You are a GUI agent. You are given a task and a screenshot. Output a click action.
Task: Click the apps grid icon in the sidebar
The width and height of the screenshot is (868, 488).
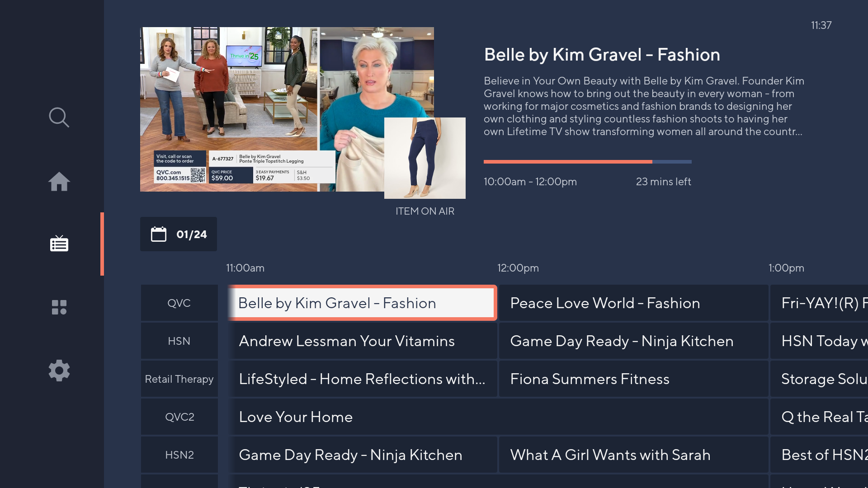point(59,307)
